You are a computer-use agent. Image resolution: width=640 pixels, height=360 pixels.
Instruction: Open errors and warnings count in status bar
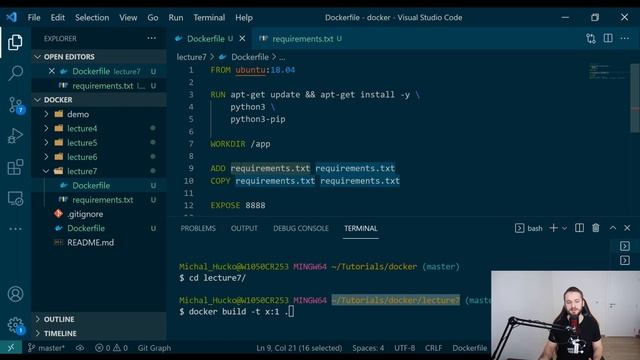(111, 348)
